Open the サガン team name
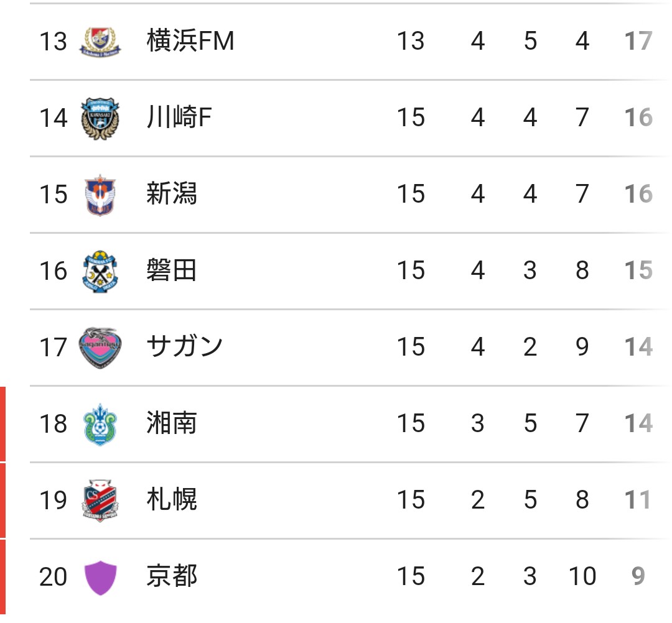 tap(184, 346)
